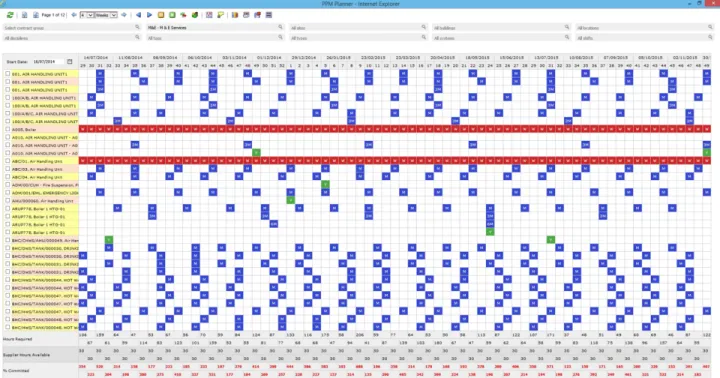Viewport: 720px width, 378px height.
Task: Click the small left arrow before period count
Action: tap(74, 15)
